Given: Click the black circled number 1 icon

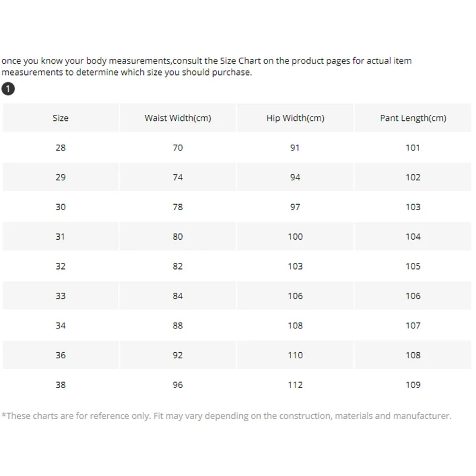Looking at the screenshot, I should tap(8, 89).
